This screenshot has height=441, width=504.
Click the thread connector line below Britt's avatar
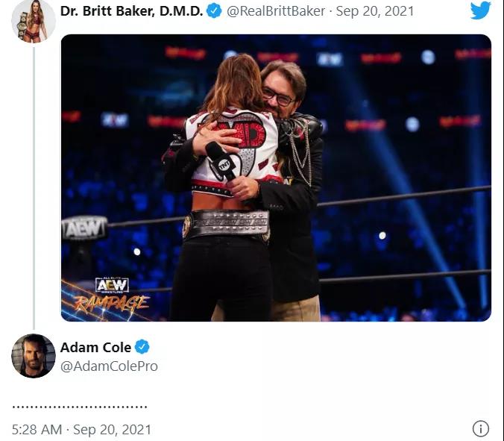point(34,188)
